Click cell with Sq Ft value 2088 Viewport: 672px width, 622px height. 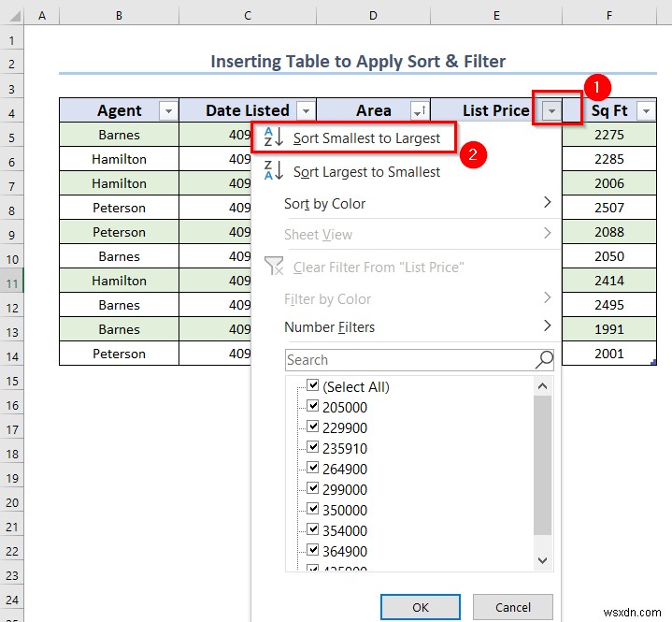[609, 232]
